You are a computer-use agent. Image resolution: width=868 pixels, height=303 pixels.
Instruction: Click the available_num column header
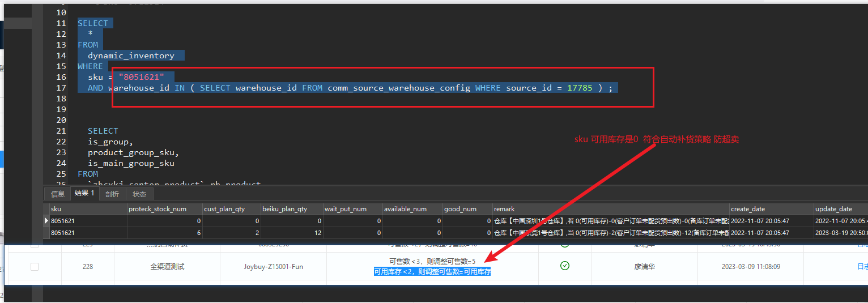[x=412, y=209]
